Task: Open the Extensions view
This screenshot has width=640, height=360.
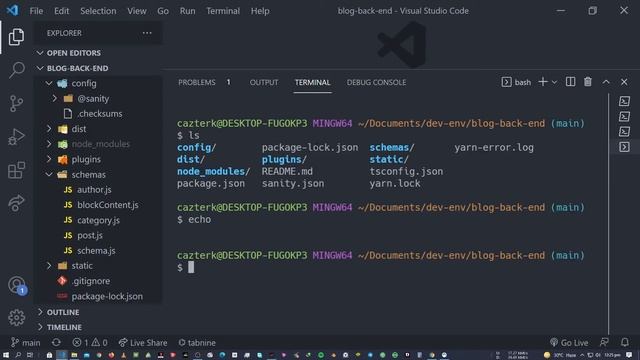Action: [x=16, y=170]
